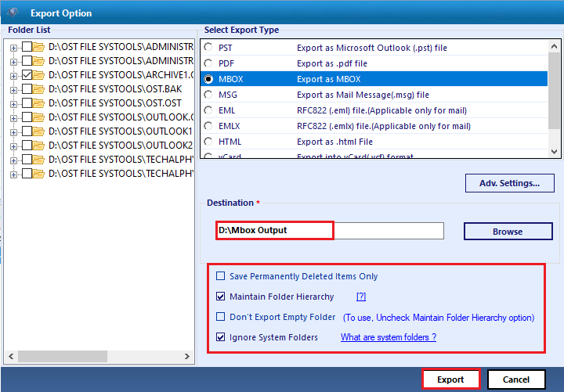Image resolution: width=564 pixels, height=392 pixels.
Task: Tick the checkbox for OST.BAK folder
Action: pyautogui.click(x=27, y=88)
